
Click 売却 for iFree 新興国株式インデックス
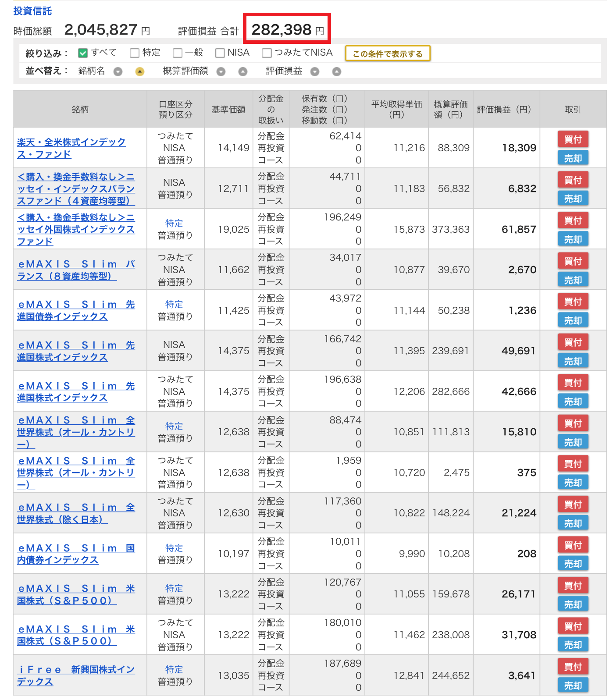pos(573,686)
